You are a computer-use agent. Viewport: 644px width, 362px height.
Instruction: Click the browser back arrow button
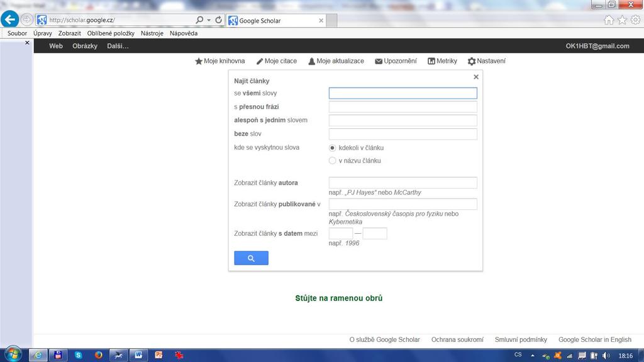pos(10,19)
